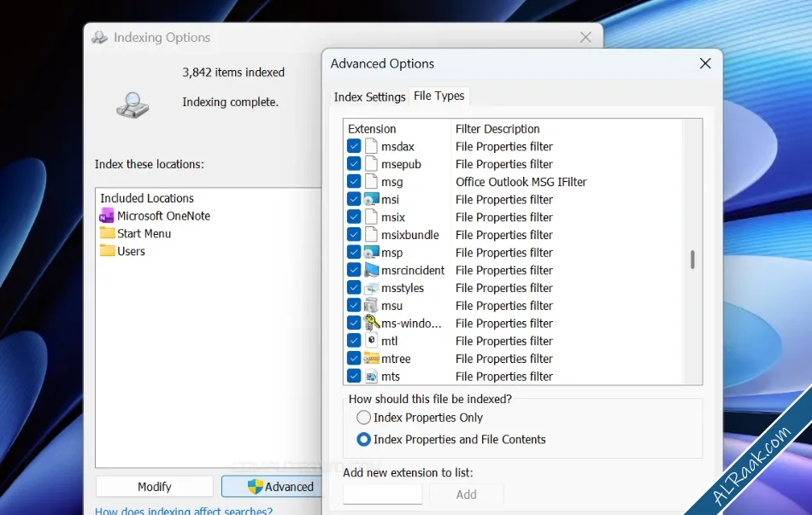Image resolution: width=812 pixels, height=515 pixels.
Task: Uncheck the msi extension checkbox
Action: pyautogui.click(x=354, y=199)
